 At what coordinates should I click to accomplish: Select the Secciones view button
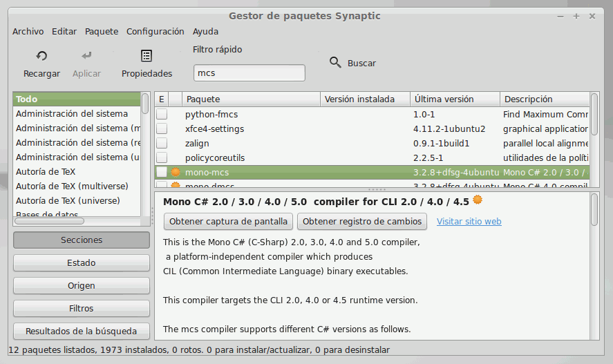click(82, 240)
